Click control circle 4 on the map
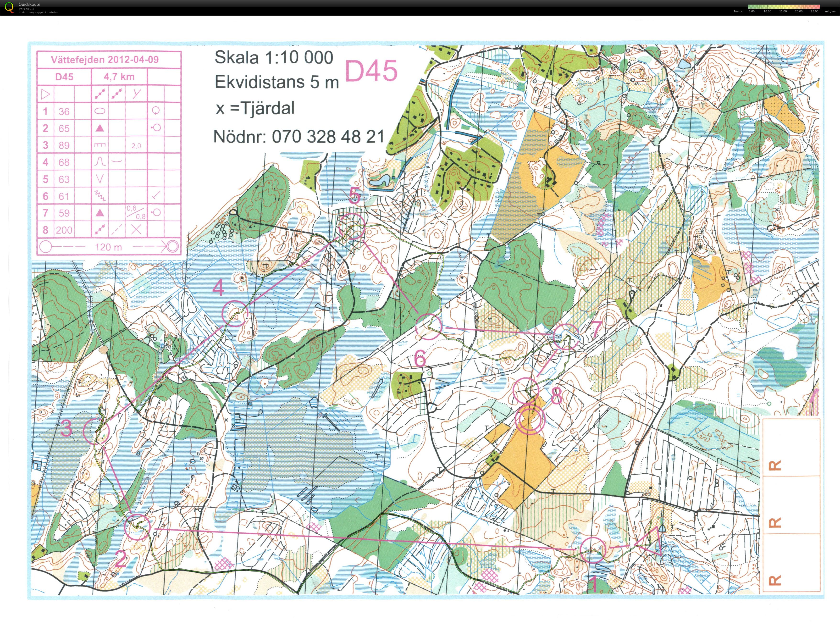The height and width of the screenshot is (626, 840). point(235,313)
